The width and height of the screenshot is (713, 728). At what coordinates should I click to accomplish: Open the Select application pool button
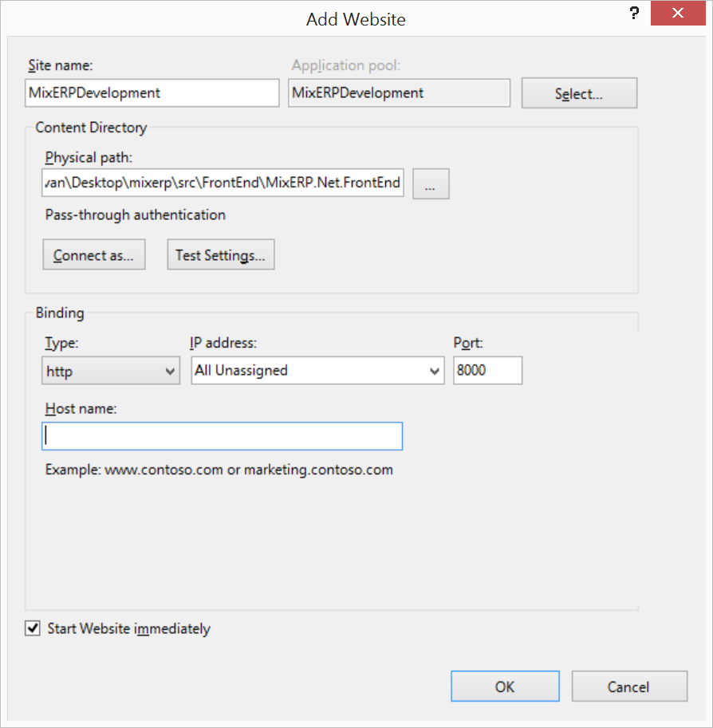pos(579,93)
